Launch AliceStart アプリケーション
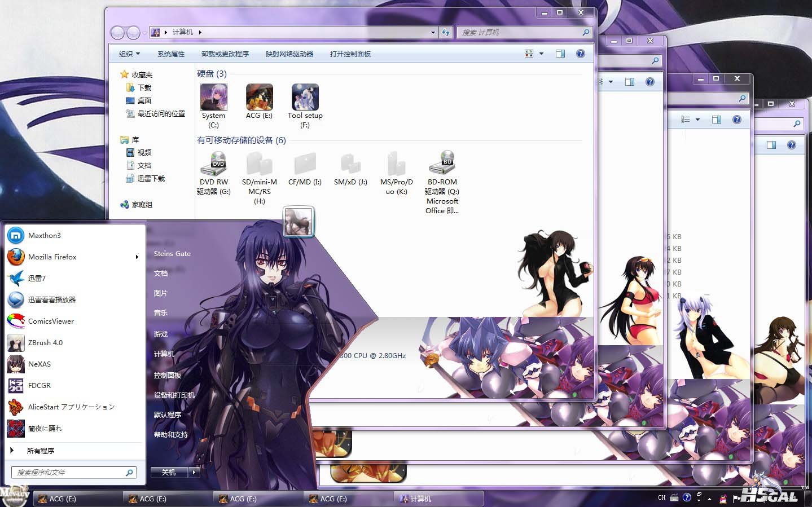This screenshot has height=507, width=812. click(74, 407)
